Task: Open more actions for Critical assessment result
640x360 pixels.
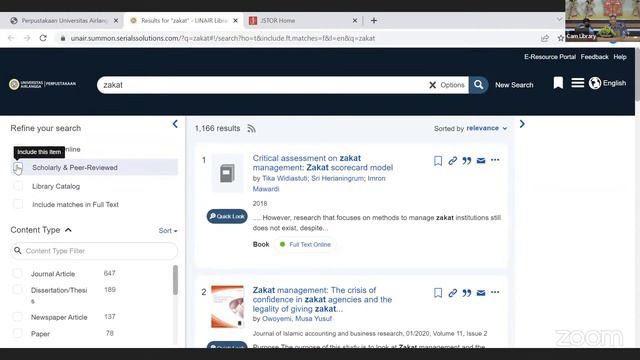Action: (x=495, y=160)
